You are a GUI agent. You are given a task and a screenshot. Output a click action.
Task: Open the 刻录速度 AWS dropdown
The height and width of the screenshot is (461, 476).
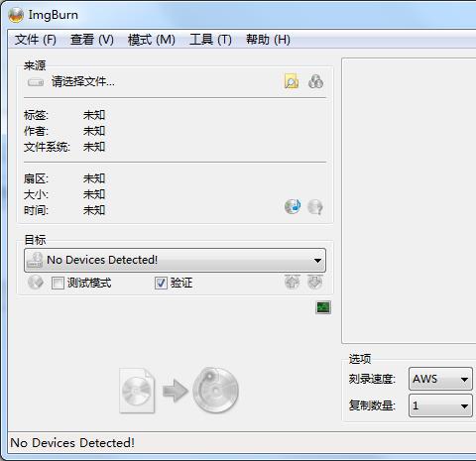tap(440, 379)
